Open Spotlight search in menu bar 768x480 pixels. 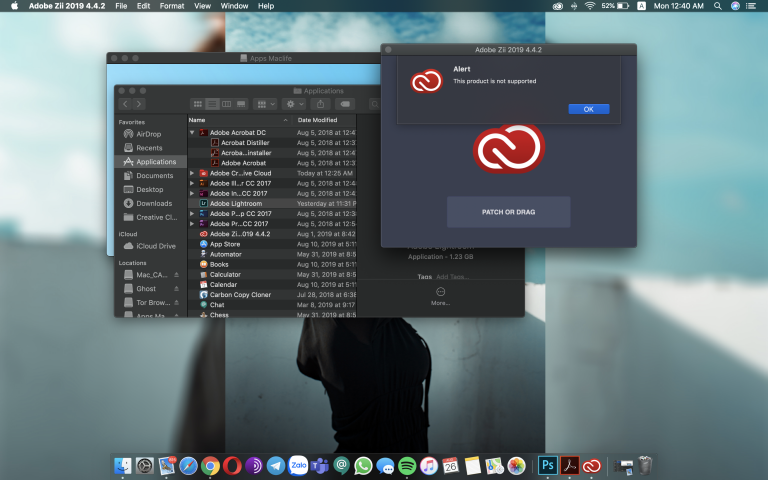[718, 6]
